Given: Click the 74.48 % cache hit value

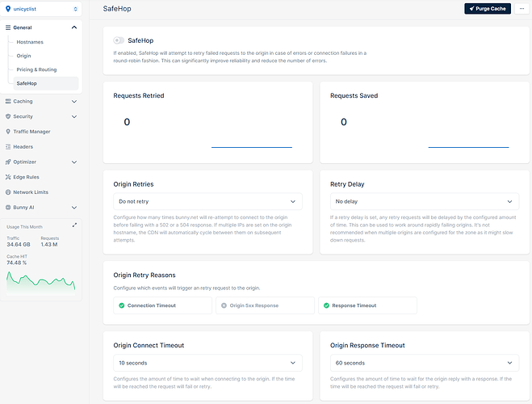Looking at the screenshot, I should 17,263.
